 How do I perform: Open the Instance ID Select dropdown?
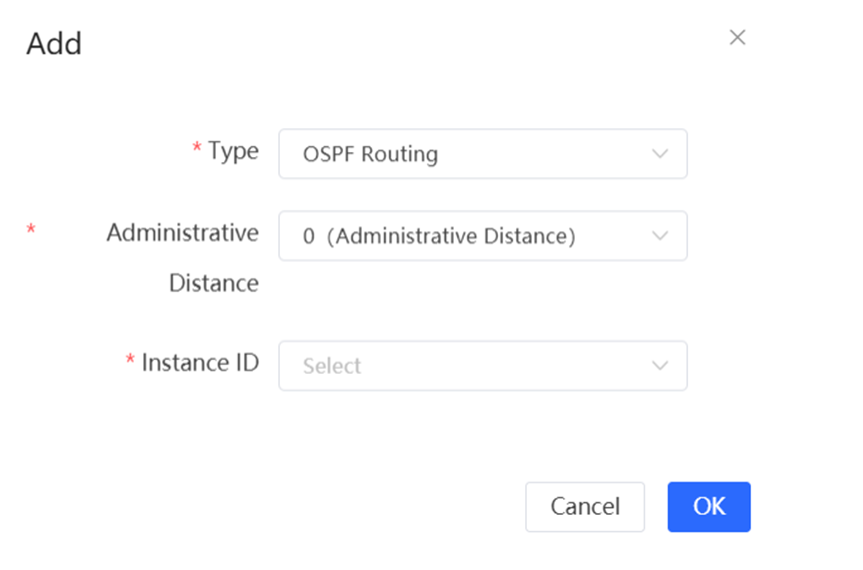(482, 366)
